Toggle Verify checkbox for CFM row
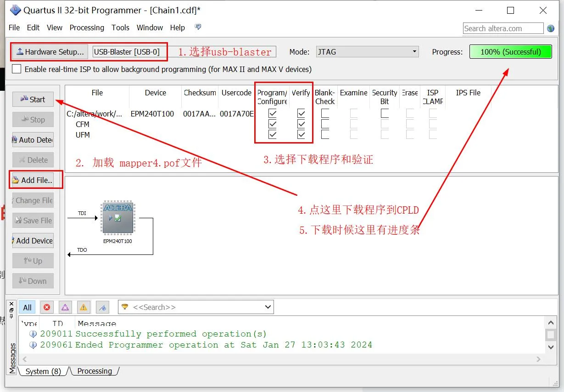564x392 pixels. pyautogui.click(x=301, y=124)
